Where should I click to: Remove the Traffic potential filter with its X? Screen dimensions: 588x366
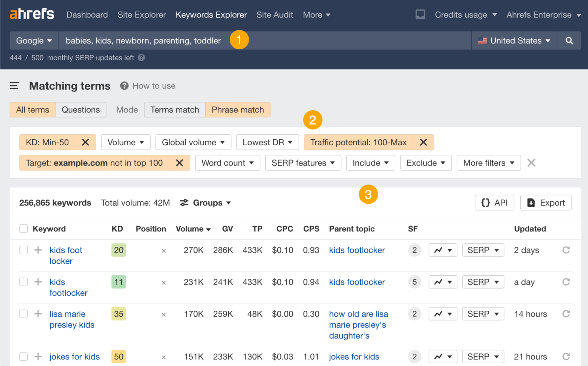(424, 142)
